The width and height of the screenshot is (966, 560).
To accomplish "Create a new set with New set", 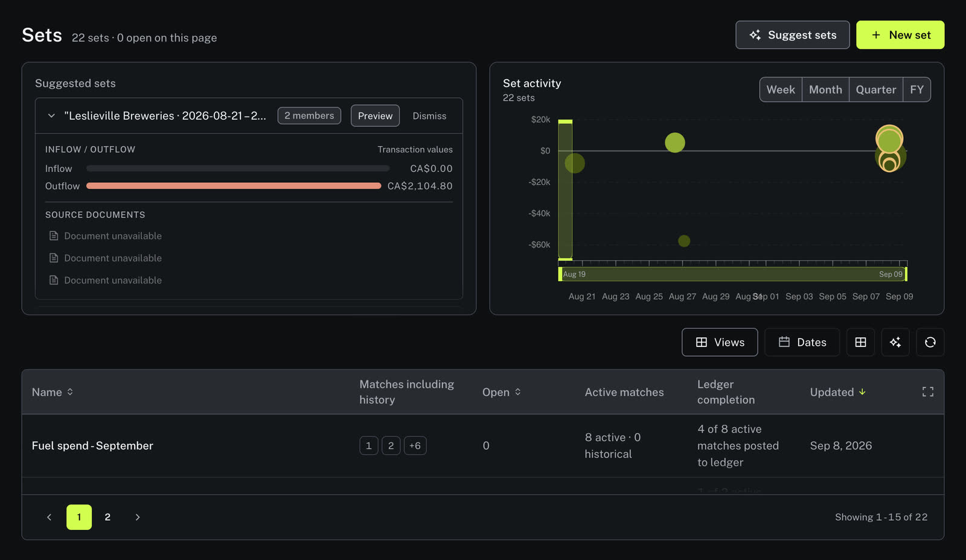I will coord(900,35).
